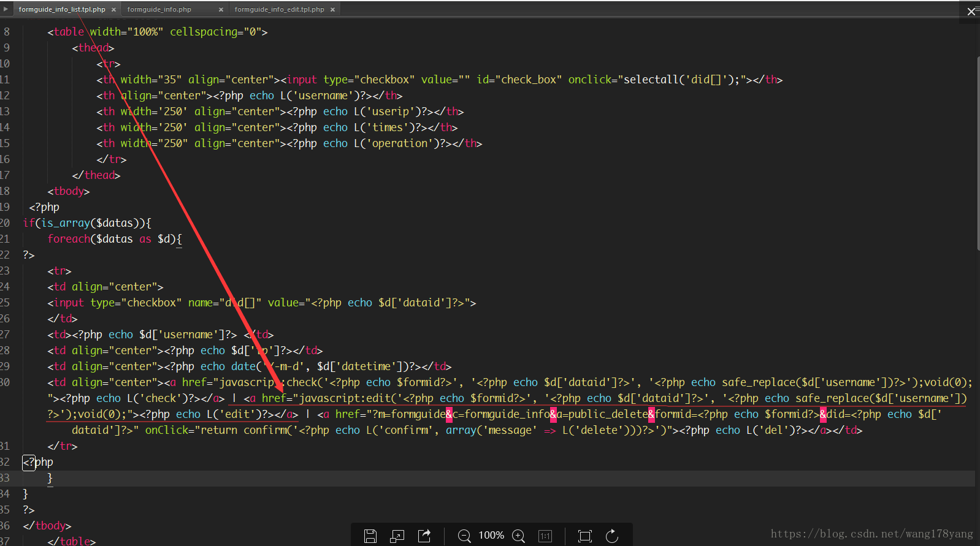Close the formguide_info.php tab
This screenshot has width=980, height=546.
tap(221, 10)
